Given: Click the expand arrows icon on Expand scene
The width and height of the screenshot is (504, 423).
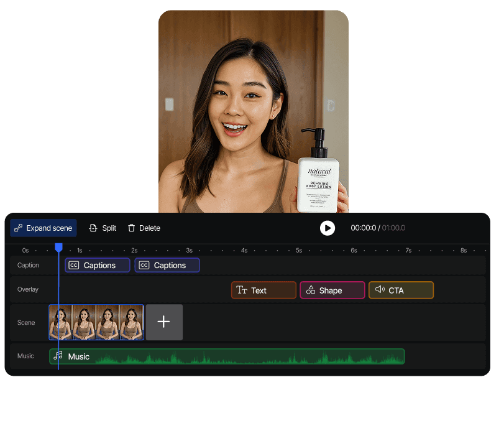Looking at the screenshot, I should click(x=18, y=228).
